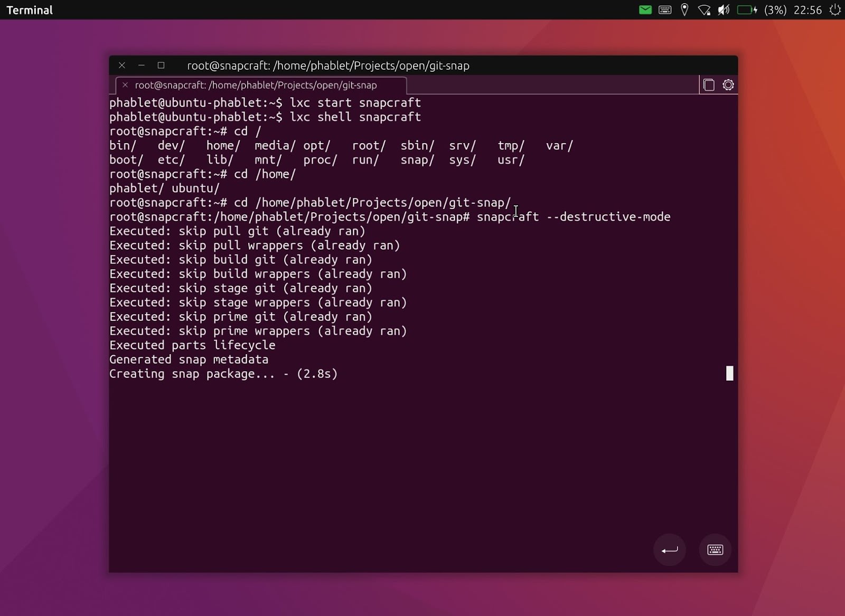Maximize the terminal window
The width and height of the screenshot is (845, 616).
pos(161,65)
